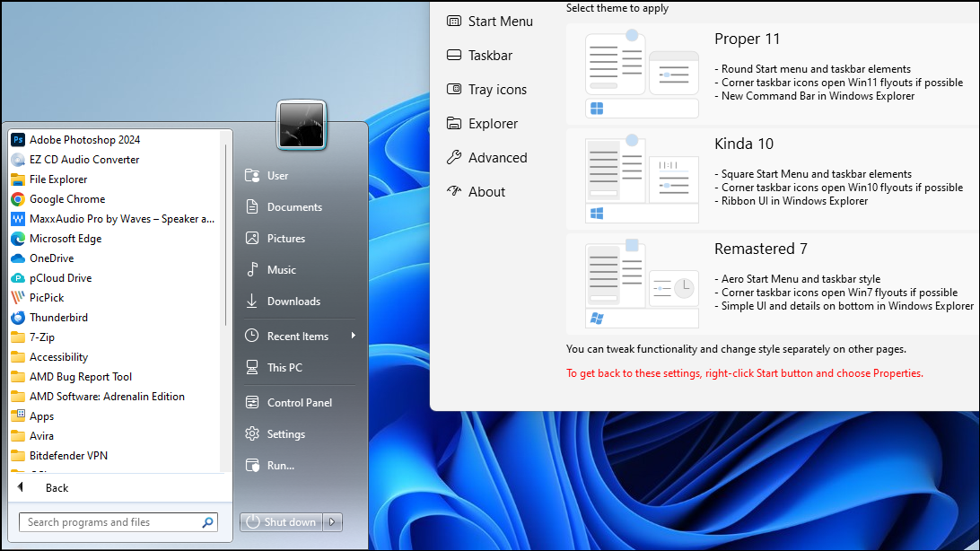Launch Microsoft Edge icon

click(x=18, y=239)
